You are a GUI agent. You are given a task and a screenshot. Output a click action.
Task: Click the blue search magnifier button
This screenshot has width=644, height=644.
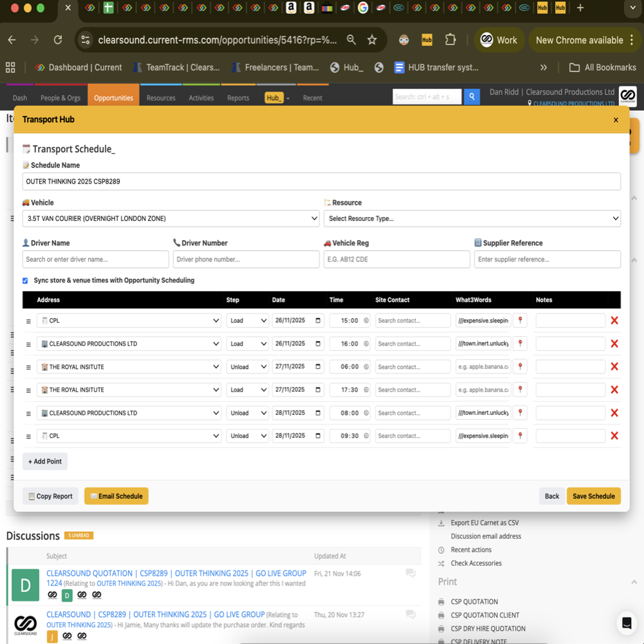pyautogui.click(x=472, y=97)
